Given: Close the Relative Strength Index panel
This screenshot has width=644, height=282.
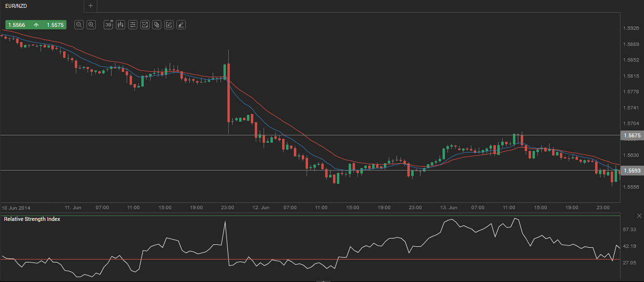Looking at the screenshot, I should tap(639, 216).
